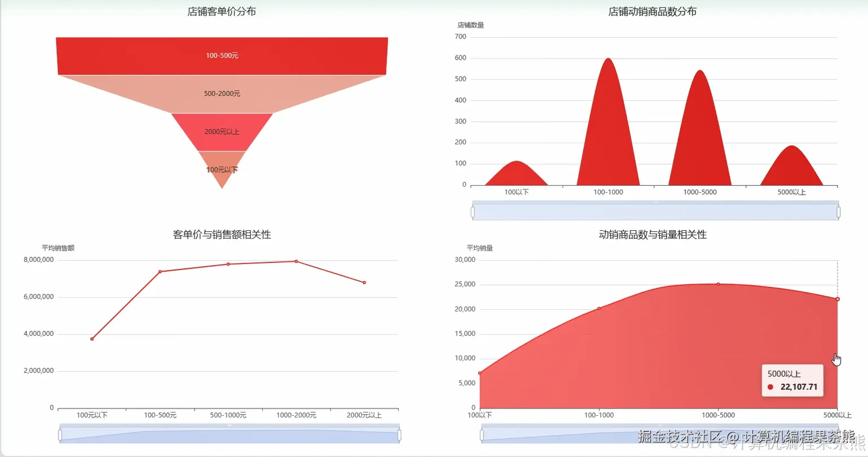Click the 1000-2000元 data point on sales line
Screen dimensions: 868x457
coord(296,261)
